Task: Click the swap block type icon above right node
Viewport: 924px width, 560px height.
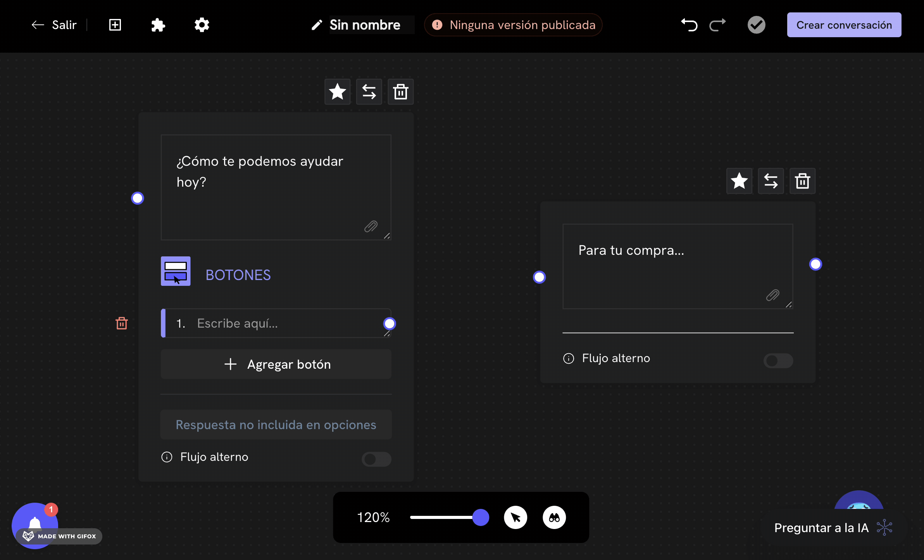Action: tap(771, 181)
